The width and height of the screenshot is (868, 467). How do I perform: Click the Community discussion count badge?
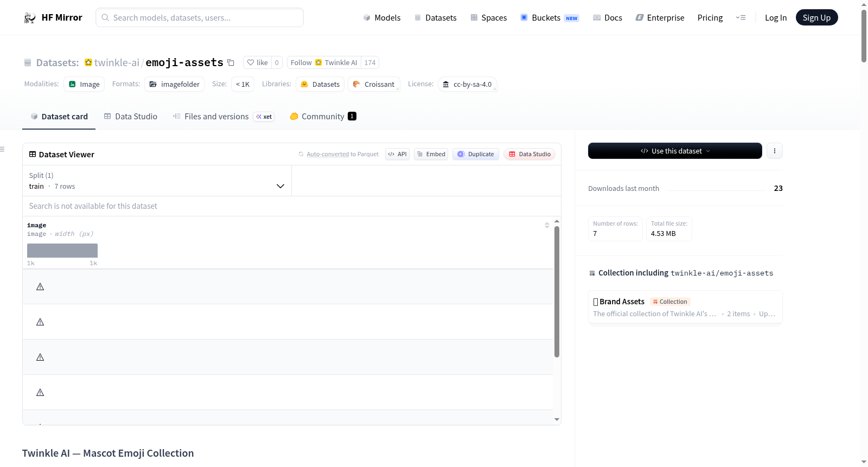(352, 116)
